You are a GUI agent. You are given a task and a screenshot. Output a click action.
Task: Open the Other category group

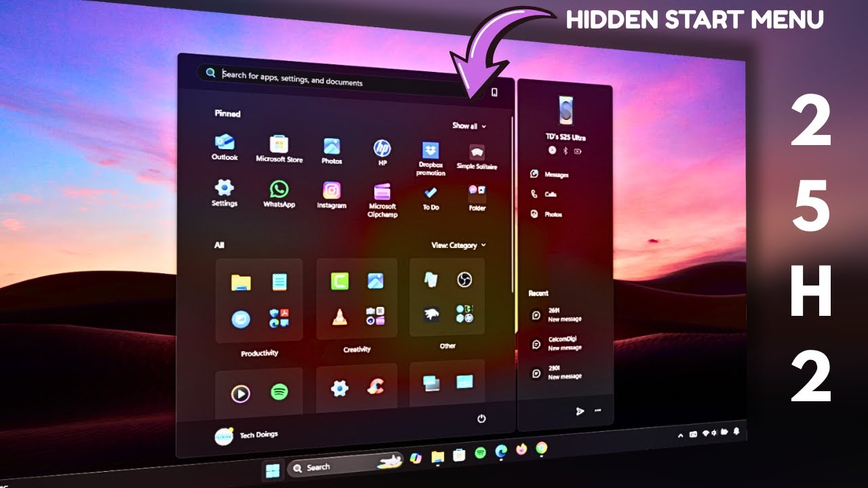(x=447, y=297)
